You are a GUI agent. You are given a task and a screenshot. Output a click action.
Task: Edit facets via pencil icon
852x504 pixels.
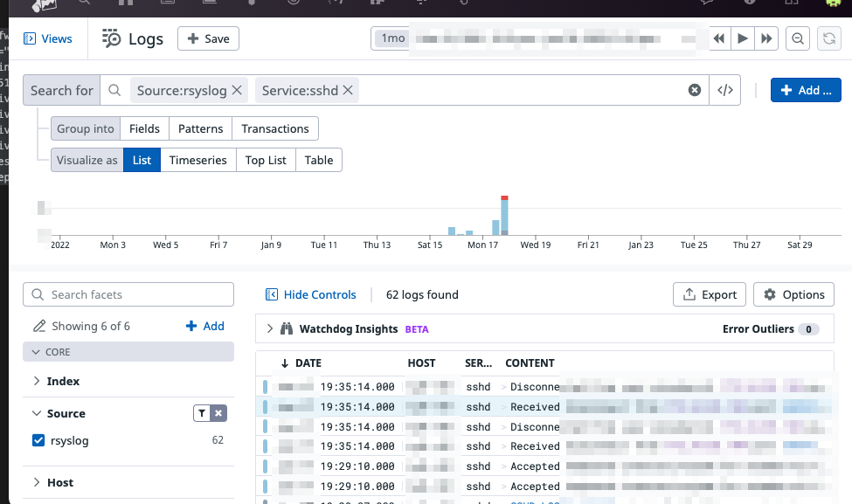click(x=39, y=326)
